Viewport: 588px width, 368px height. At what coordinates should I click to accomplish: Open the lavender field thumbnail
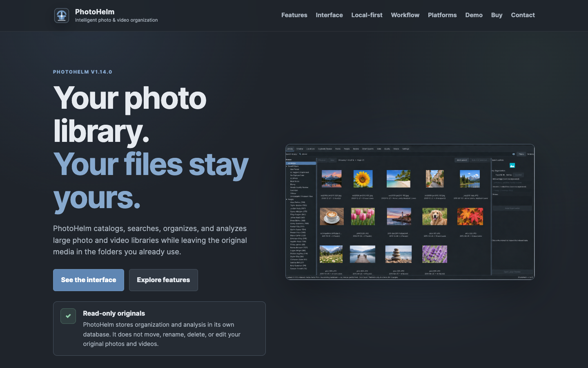(x=434, y=254)
